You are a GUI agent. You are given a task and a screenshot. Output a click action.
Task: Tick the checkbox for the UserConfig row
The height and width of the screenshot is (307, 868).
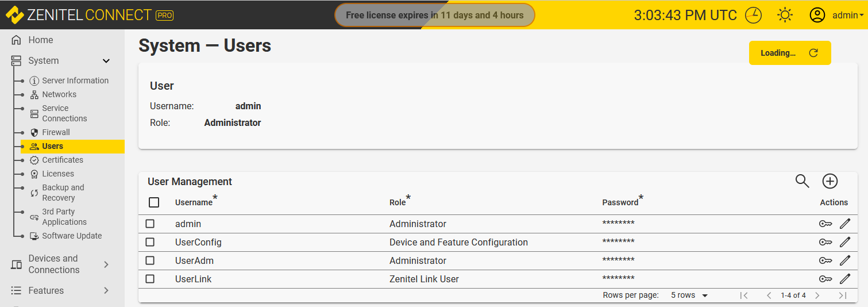coord(150,242)
